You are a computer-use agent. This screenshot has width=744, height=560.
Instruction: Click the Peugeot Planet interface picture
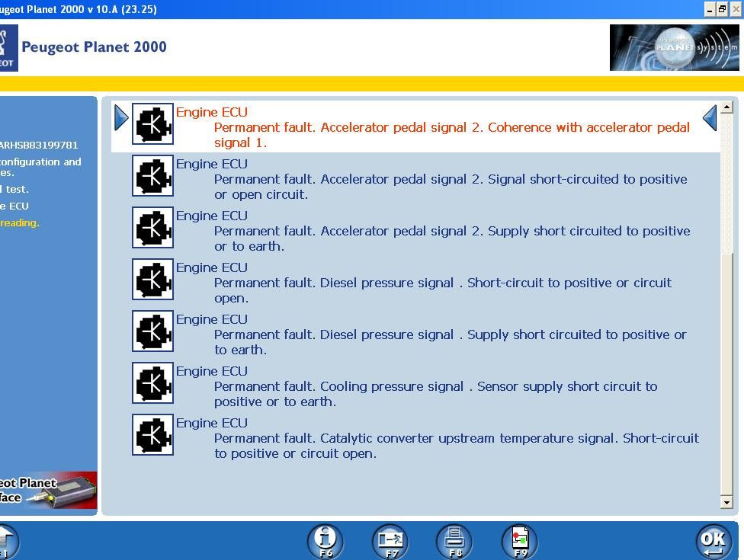tap(48, 491)
